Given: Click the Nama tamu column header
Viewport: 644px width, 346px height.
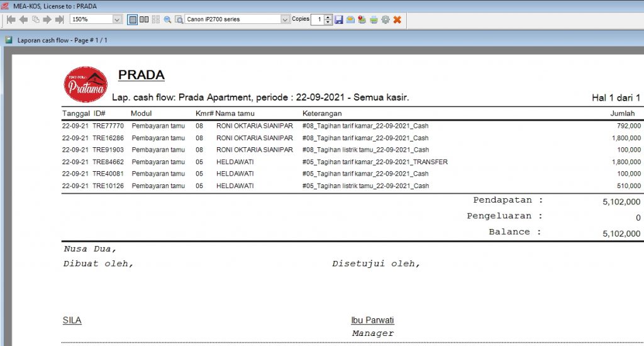Looking at the screenshot, I should click(235, 113).
